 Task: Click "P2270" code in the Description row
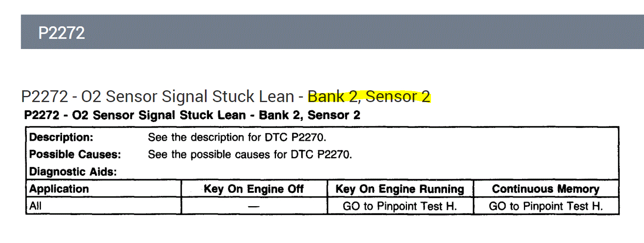pyautogui.click(x=308, y=137)
